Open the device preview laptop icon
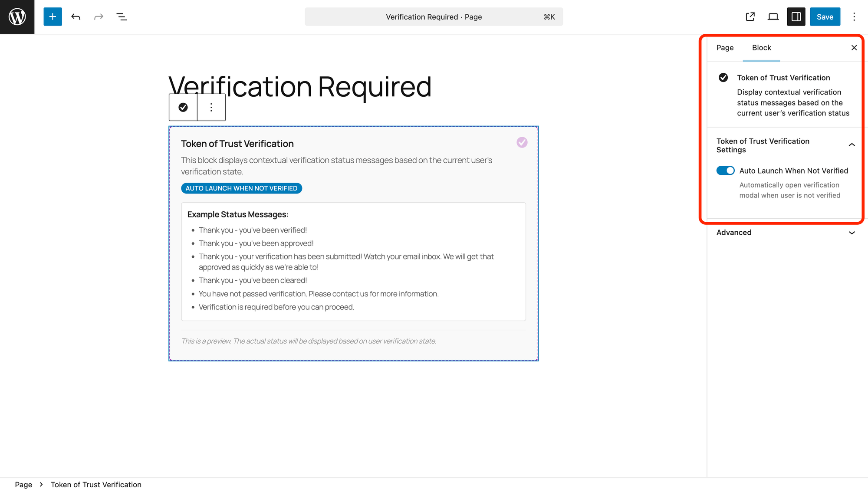Image resolution: width=868 pixels, height=489 pixels. (773, 17)
